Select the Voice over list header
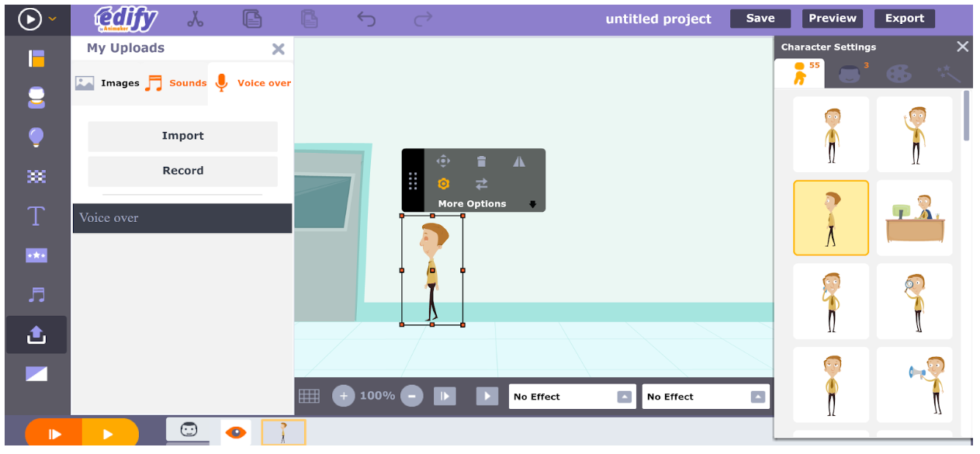The image size is (980, 454). pyautogui.click(x=182, y=218)
